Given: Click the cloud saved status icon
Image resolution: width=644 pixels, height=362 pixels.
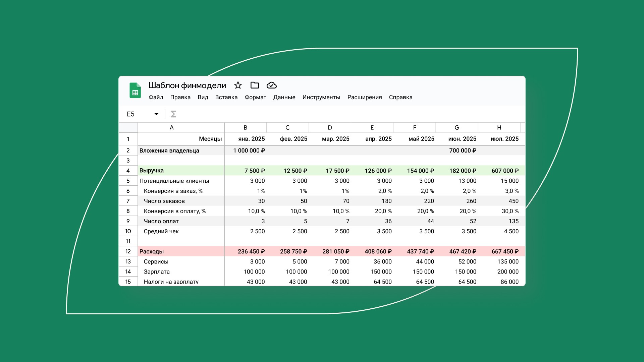Looking at the screenshot, I should (271, 85).
